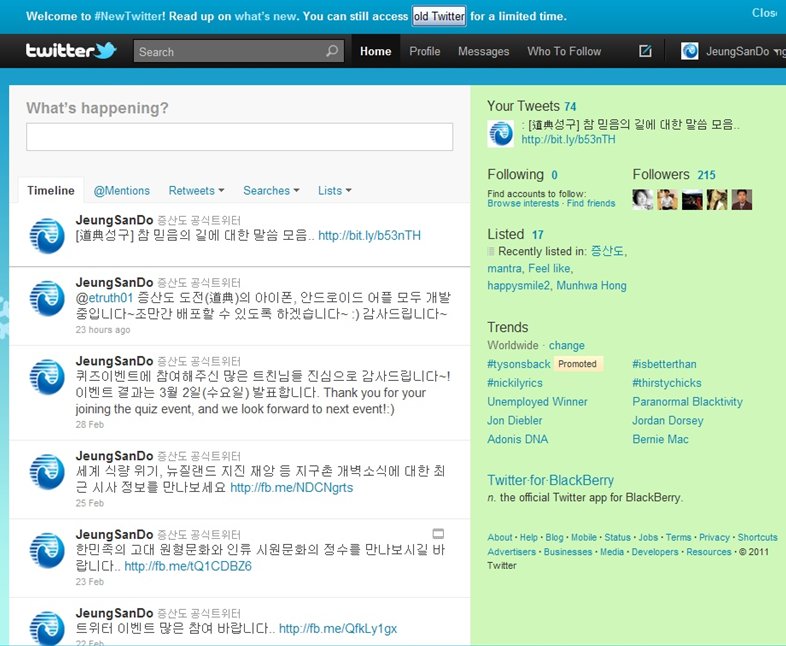Click the fifth follower thumbnail
Viewport: 786px width, 646px height.
pyautogui.click(x=742, y=199)
